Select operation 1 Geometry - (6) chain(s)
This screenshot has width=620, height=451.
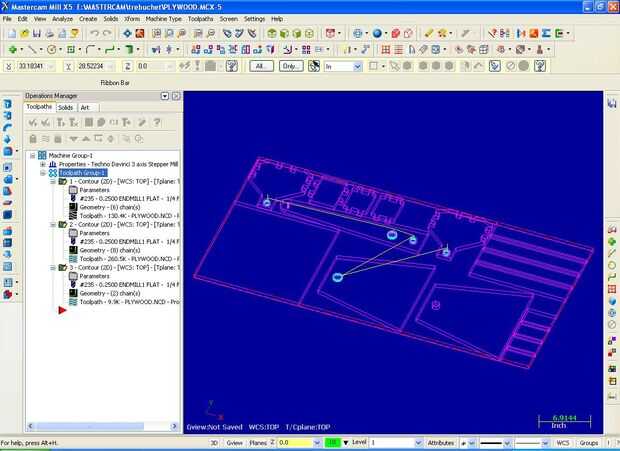coord(110,207)
